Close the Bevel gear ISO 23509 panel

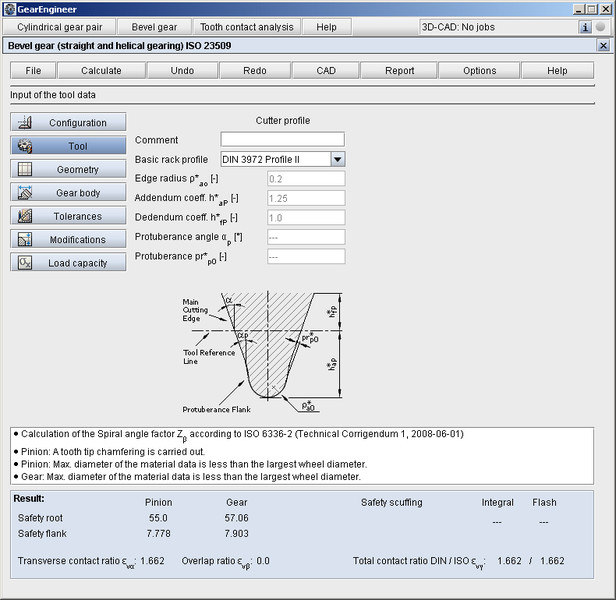(x=602, y=46)
